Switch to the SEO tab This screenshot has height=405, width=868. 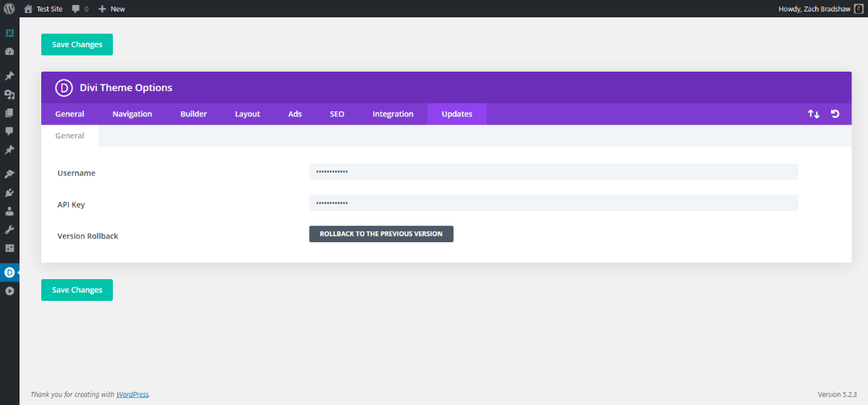tap(337, 114)
